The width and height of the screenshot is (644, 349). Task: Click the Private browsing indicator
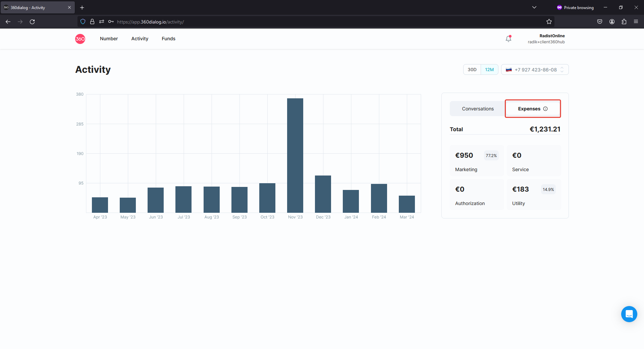pos(575,7)
